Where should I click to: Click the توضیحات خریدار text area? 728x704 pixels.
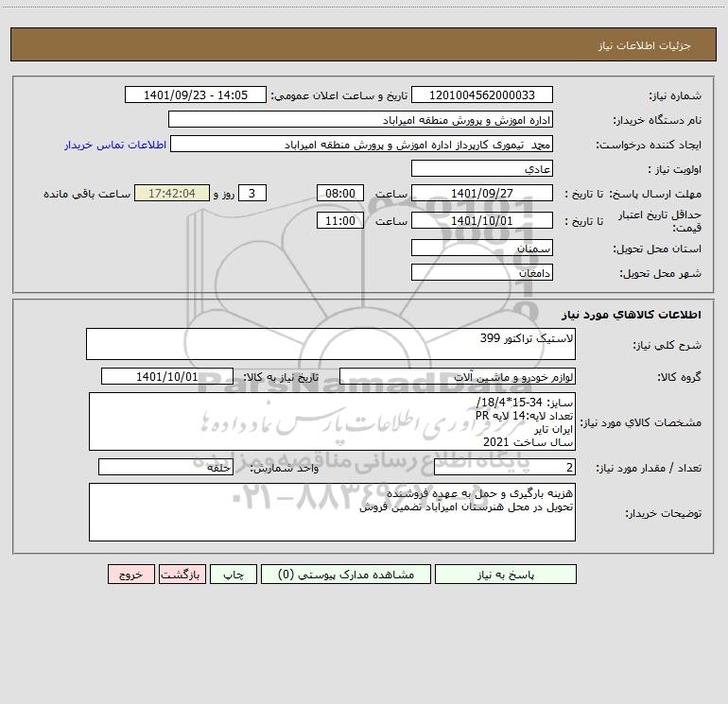pos(332,512)
